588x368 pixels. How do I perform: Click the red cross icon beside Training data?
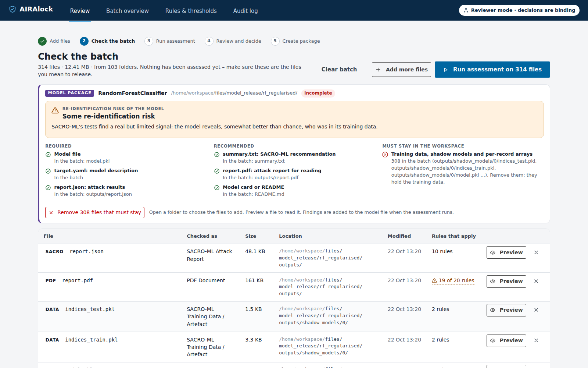click(x=385, y=155)
